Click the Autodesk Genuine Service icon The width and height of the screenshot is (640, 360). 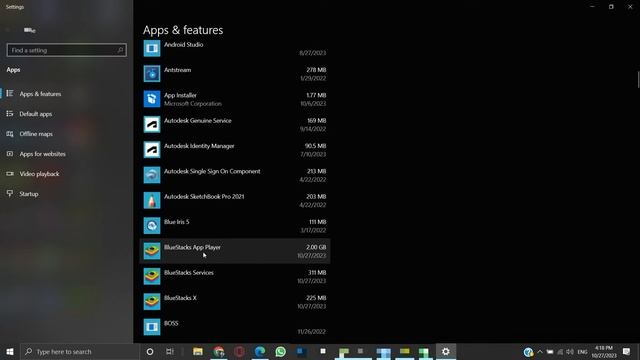point(152,124)
